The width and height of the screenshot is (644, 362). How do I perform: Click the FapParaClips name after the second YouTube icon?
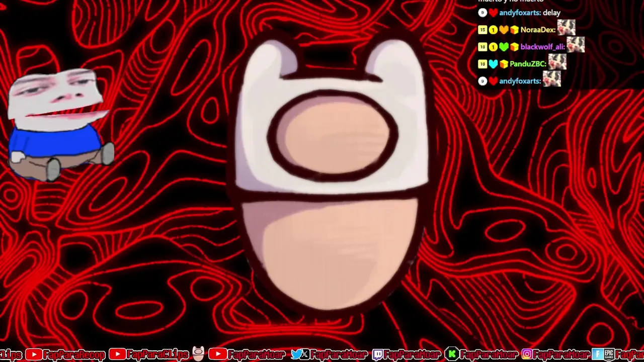tap(157, 354)
